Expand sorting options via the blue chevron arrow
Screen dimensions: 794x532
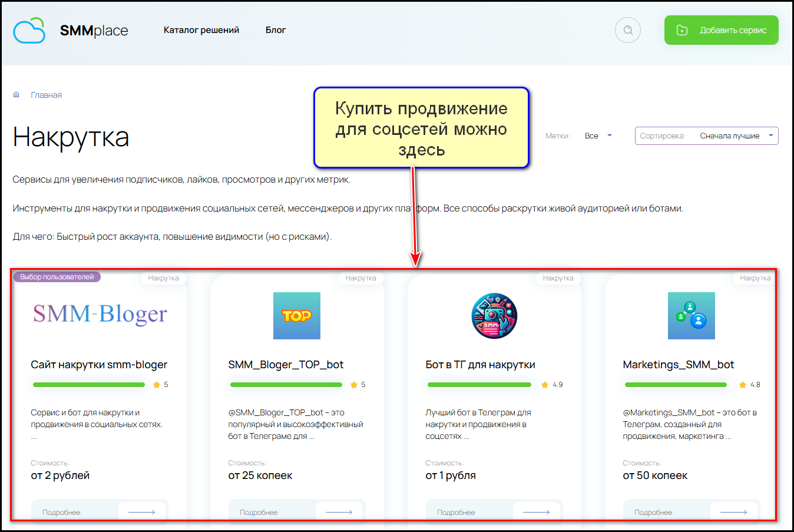pyautogui.click(x=770, y=136)
